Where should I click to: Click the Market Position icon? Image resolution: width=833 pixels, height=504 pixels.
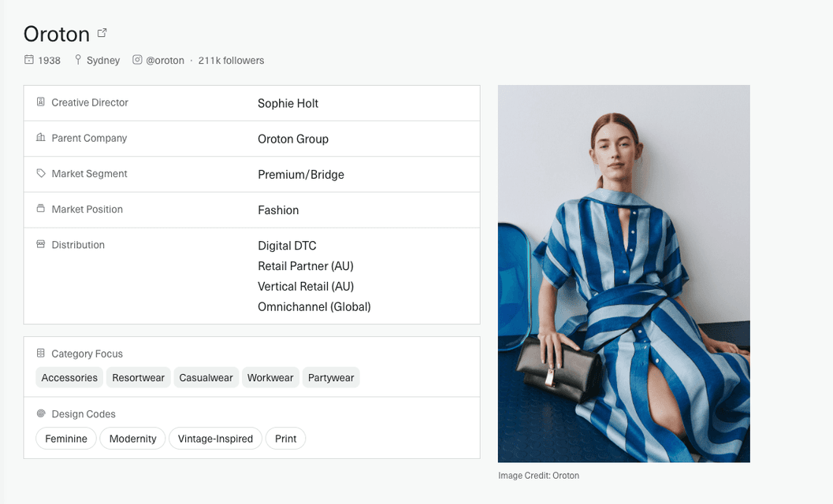(41, 209)
